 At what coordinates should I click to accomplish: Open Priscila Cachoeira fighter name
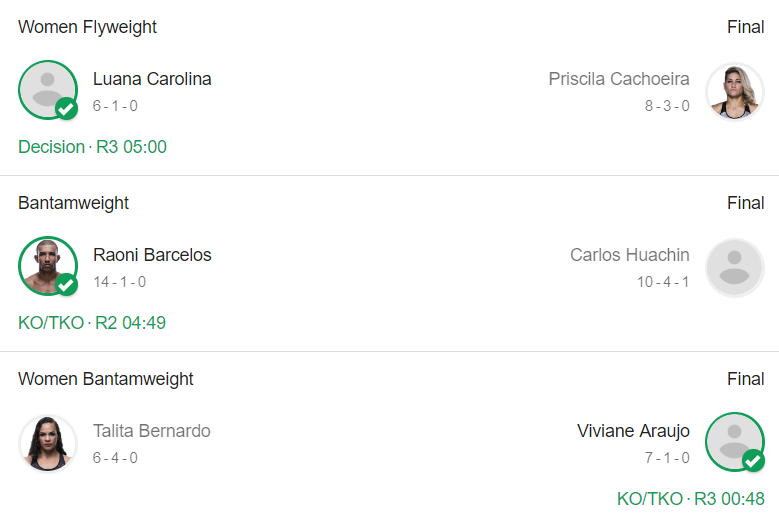coord(619,79)
